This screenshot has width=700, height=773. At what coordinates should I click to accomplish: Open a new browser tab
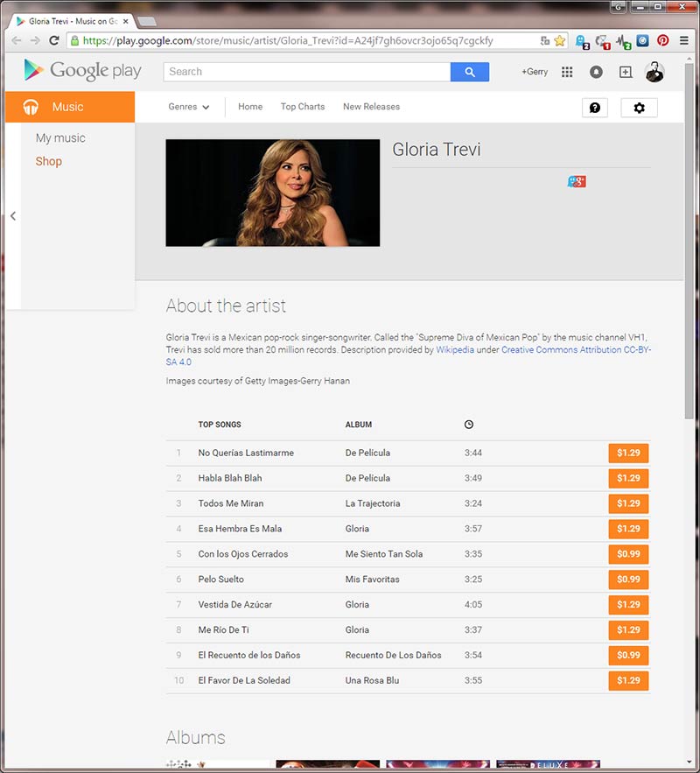(146, 21)
